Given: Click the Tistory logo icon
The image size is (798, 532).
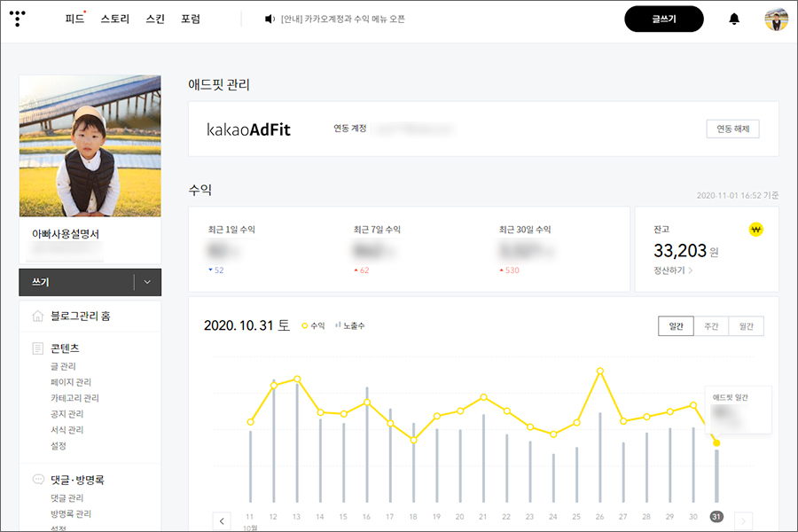Looking at the screenshot, I should [x=18, y=19].
